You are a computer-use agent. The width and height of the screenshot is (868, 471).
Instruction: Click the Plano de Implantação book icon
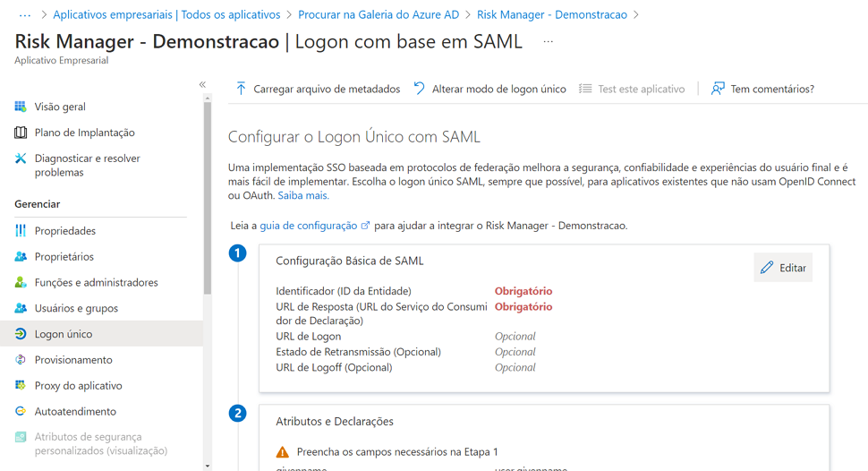(21, 133)
